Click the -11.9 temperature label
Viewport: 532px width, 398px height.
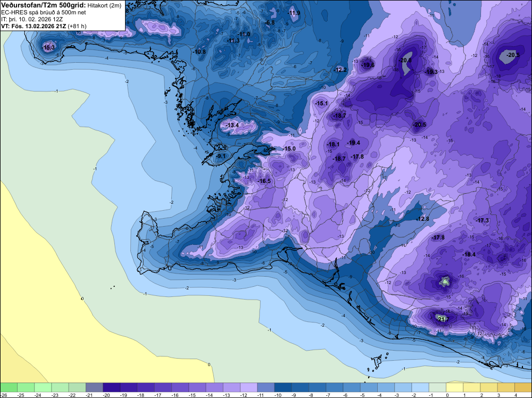click(x=294, y=13)
